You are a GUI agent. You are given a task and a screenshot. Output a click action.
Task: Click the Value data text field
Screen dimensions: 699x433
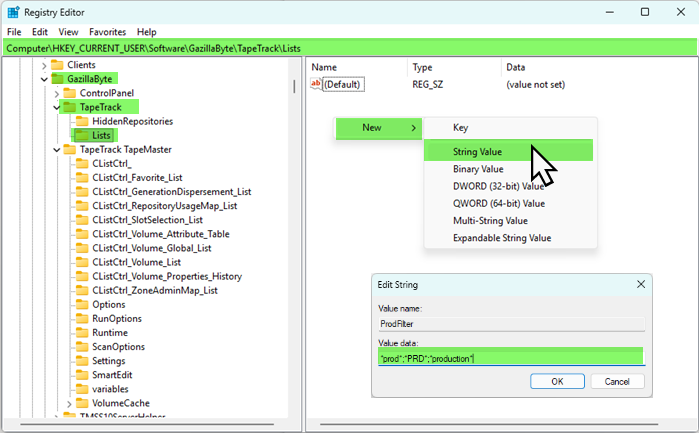[x=510, y=358]
